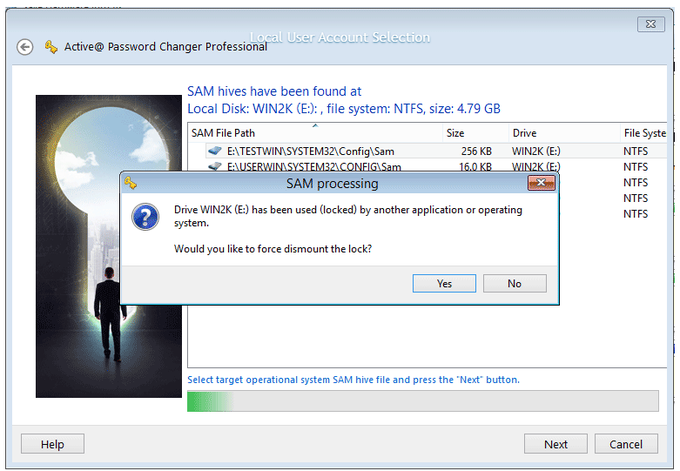Screen dimensions: 680x471
Task: Click Yes to force dismount the lock
Action: coord(444,283)
